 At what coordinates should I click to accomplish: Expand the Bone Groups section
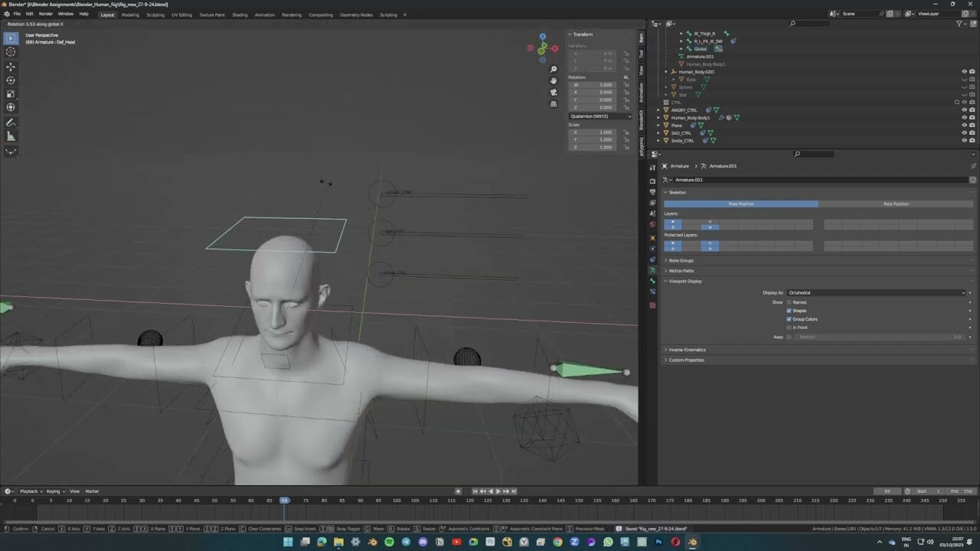coord(681,260)
